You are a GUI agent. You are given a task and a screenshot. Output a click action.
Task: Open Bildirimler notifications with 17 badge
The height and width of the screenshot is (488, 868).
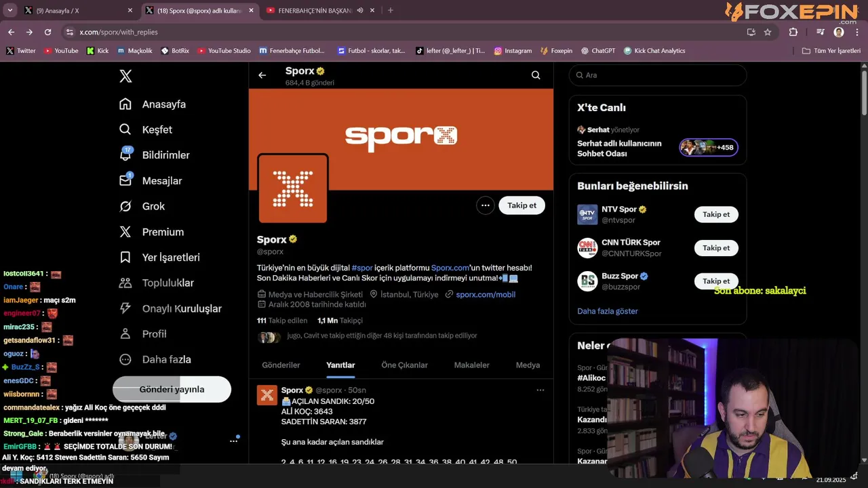[155, 155]
